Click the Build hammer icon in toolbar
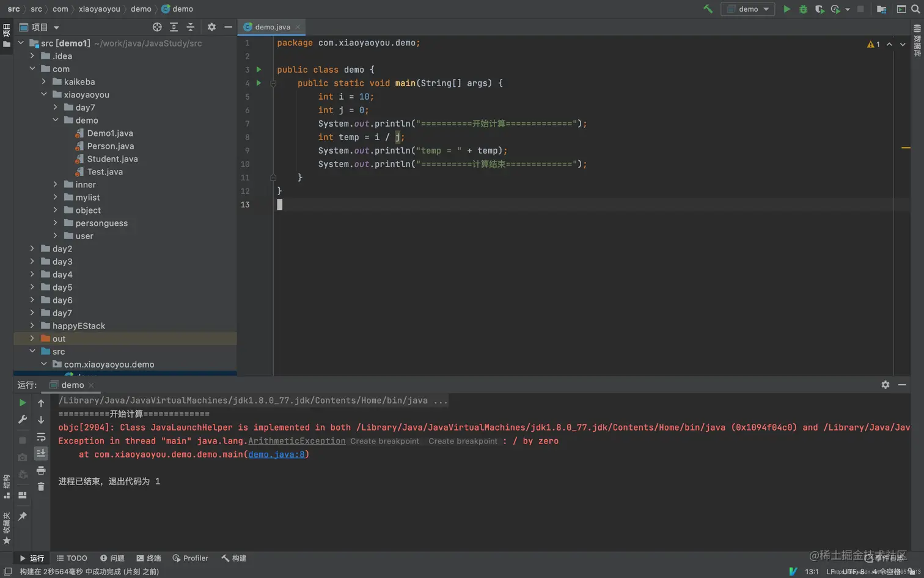Image resolution: width=924 pixels, height=578 pixels. pos(708,9)
